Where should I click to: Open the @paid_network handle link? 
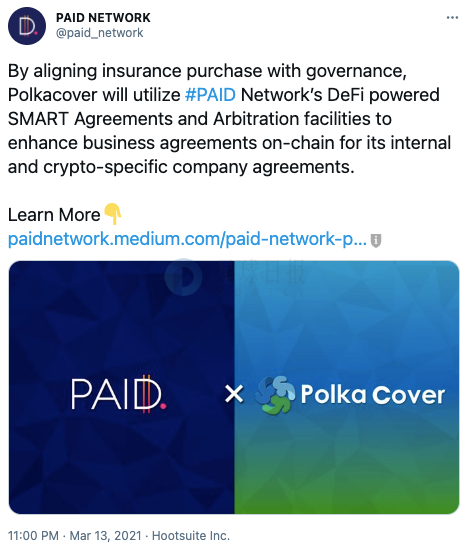coord(100,33)
